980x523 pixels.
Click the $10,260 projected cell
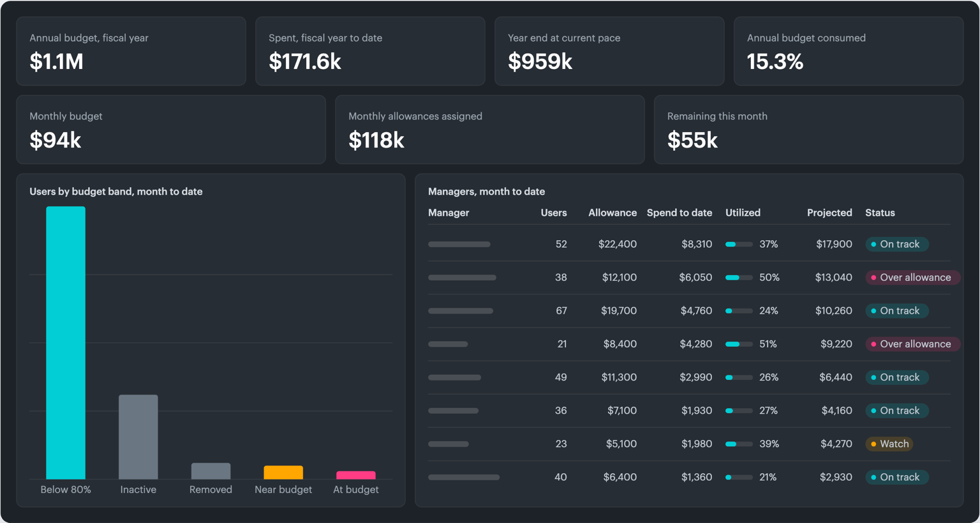(834, 311)
